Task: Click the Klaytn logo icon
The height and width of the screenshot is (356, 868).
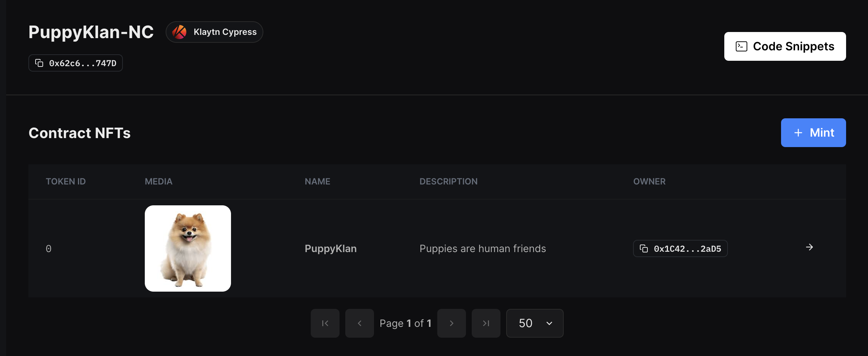Action: [x=179, y=32]
